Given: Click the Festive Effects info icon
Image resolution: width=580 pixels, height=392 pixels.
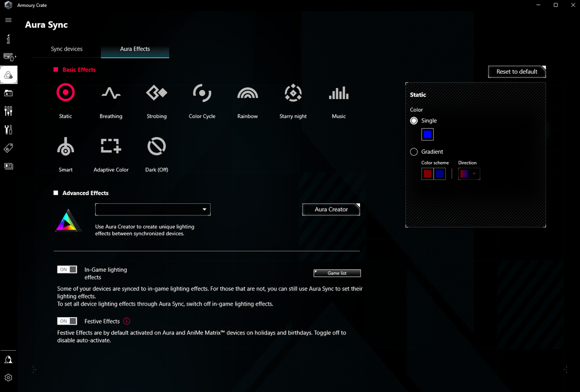Looking at the screenshot, I should [x=127, y=321].
